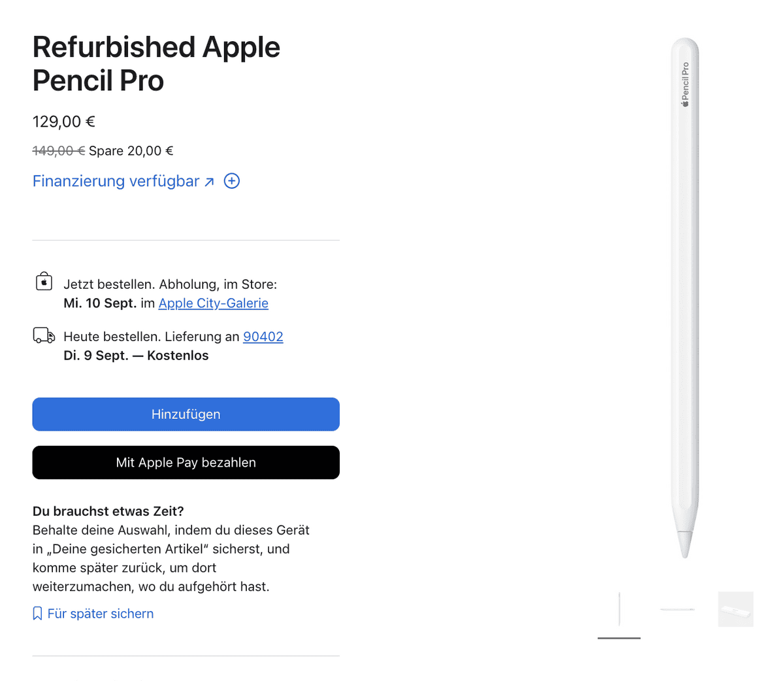Expand financing details with the plus circle icon

click(232, 181)
